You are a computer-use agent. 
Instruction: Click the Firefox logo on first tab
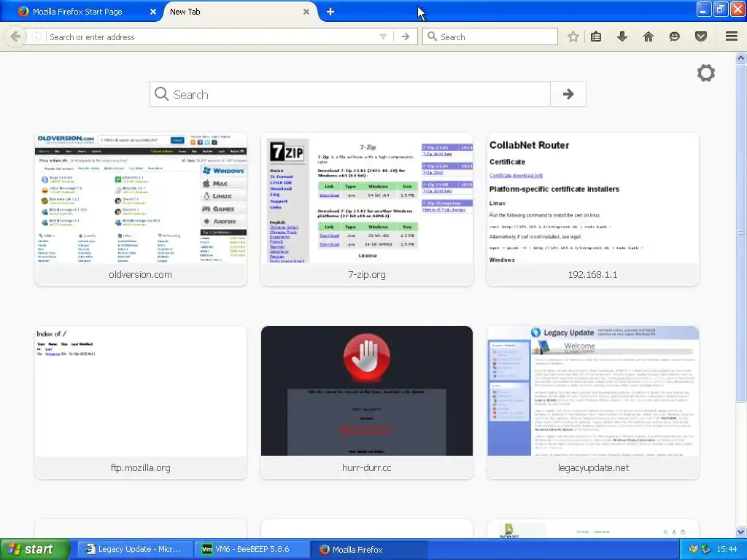(x=23, y=12)
